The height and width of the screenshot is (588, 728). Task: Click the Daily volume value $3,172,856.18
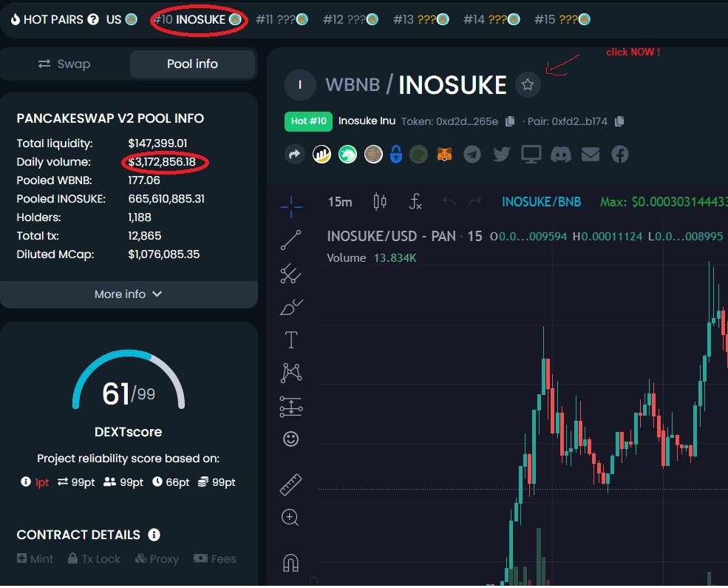(x=162, y=162)
